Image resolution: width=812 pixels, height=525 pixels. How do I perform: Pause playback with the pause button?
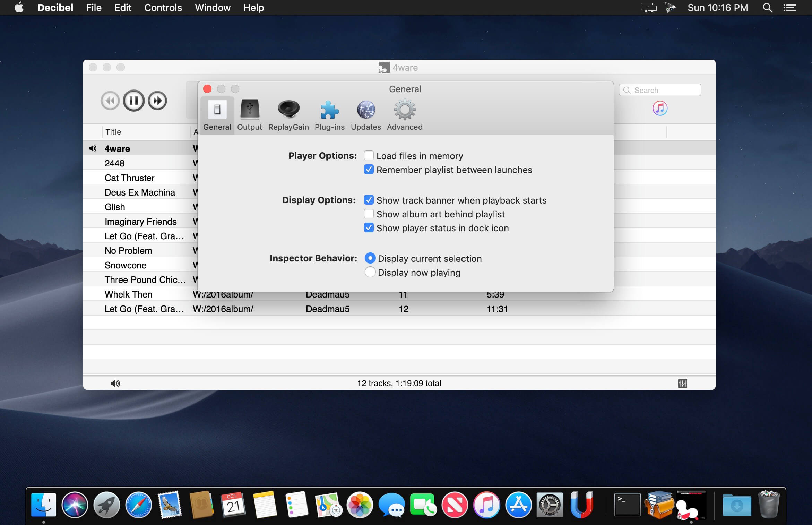click(x=134, y=101)
